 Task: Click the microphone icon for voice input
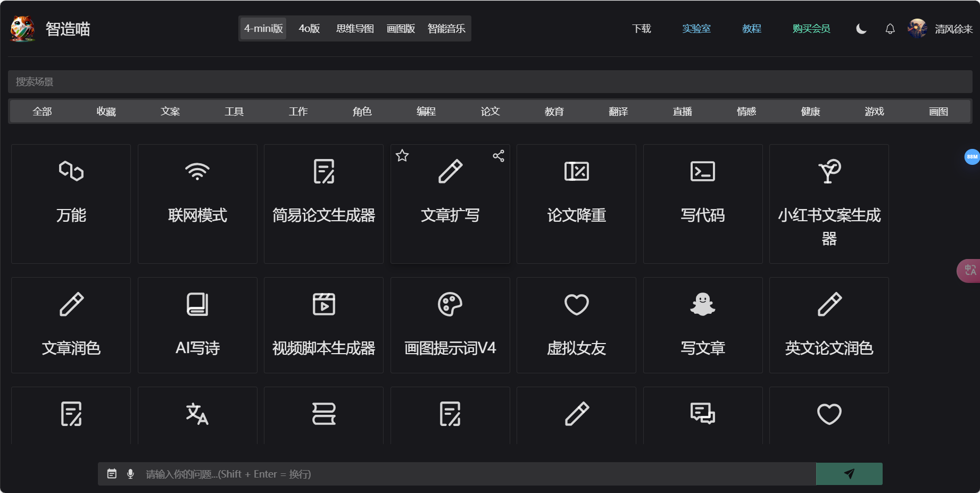pyautogui.click(x=130, y=473)
